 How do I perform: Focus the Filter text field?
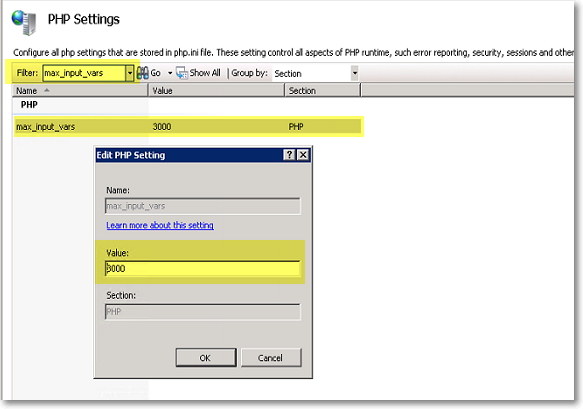pos(84,73)
